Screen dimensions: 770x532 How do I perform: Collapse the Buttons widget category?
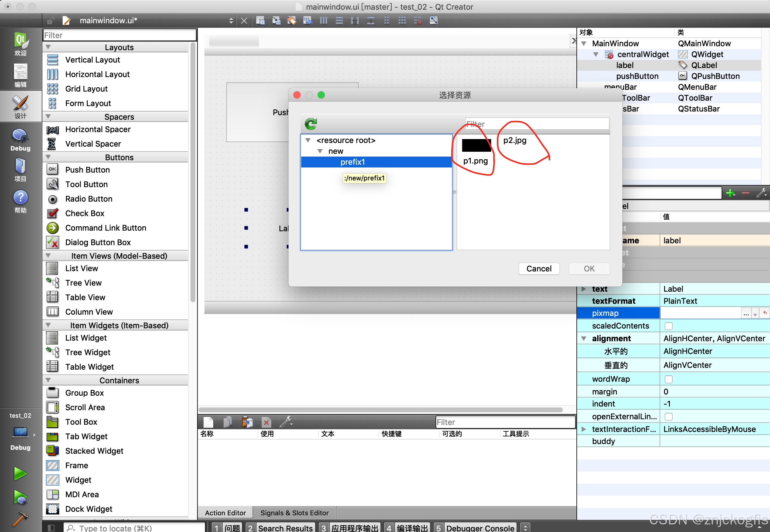[48, 157]
